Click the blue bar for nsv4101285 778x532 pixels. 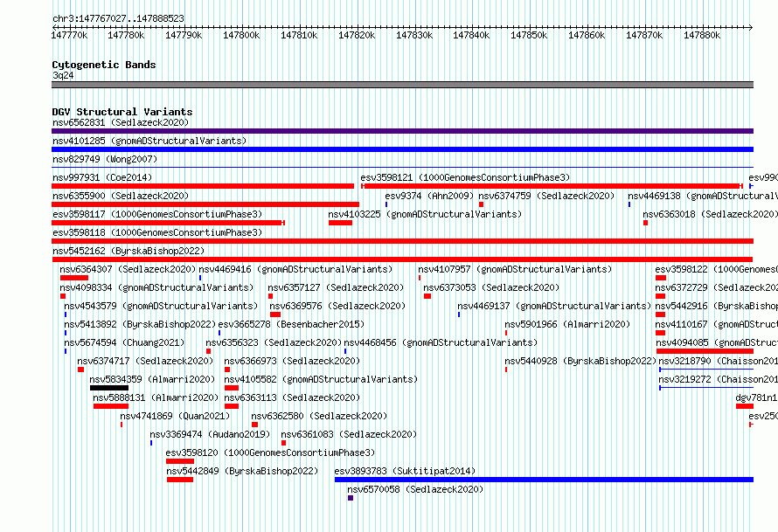tap(402, 149)
